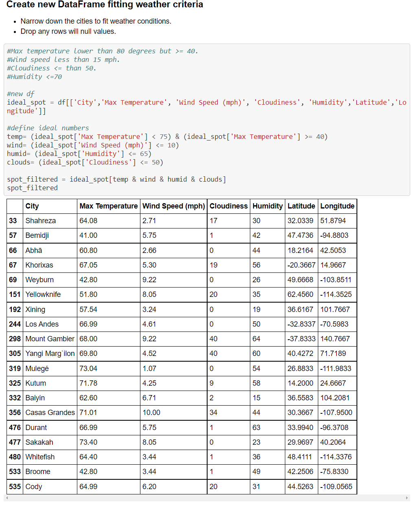
Task: Click the city name 'Shahreza' in the table
Action: tap(40, 220)
